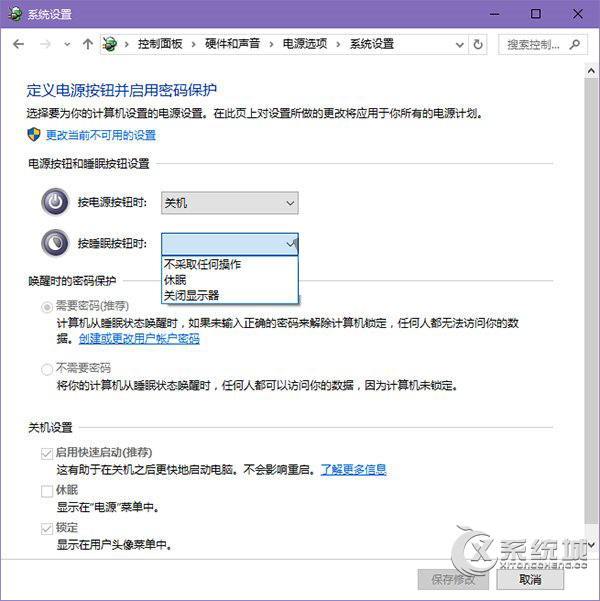The image size is (600, 601).
Task: Click the scrollbar up arrow
Action: pos(591,71)
